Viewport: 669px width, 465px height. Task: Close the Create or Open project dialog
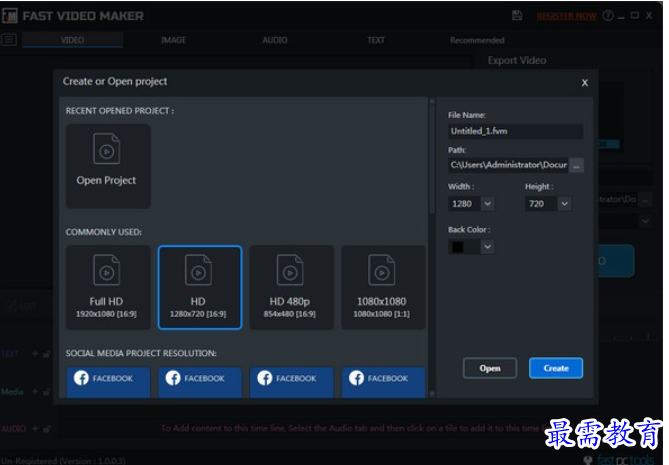[x=585, y=83]
